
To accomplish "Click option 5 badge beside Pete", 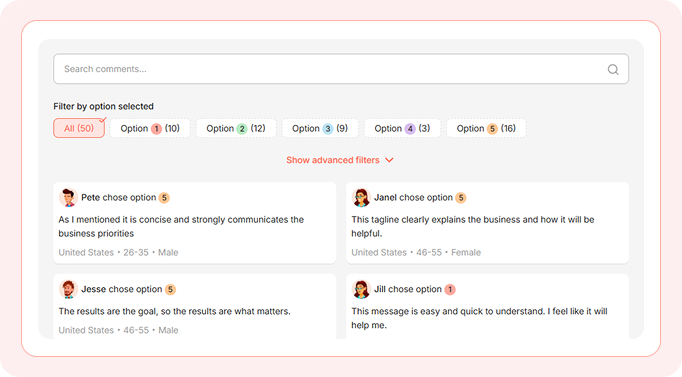I will (x=164, y=198).
